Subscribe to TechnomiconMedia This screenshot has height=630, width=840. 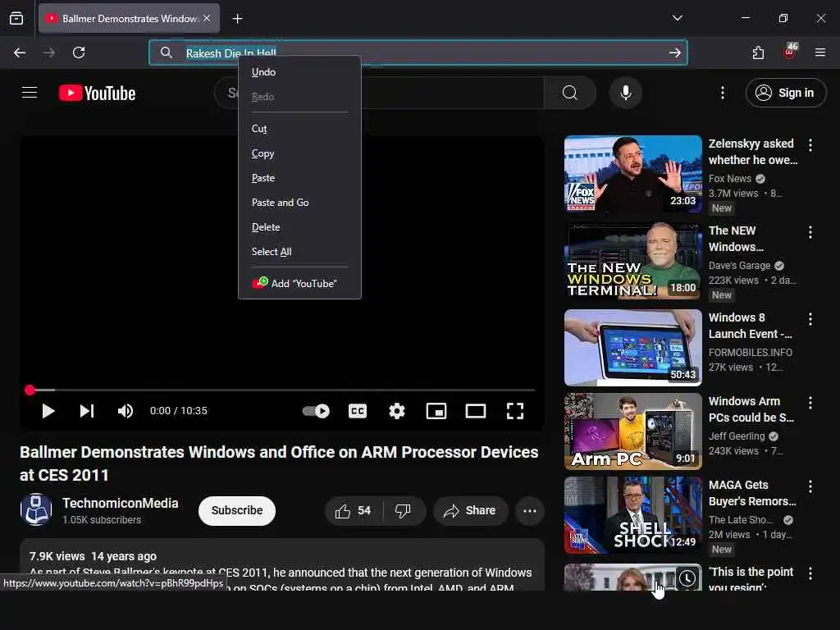pyautogui.click(x=237, y=510)
